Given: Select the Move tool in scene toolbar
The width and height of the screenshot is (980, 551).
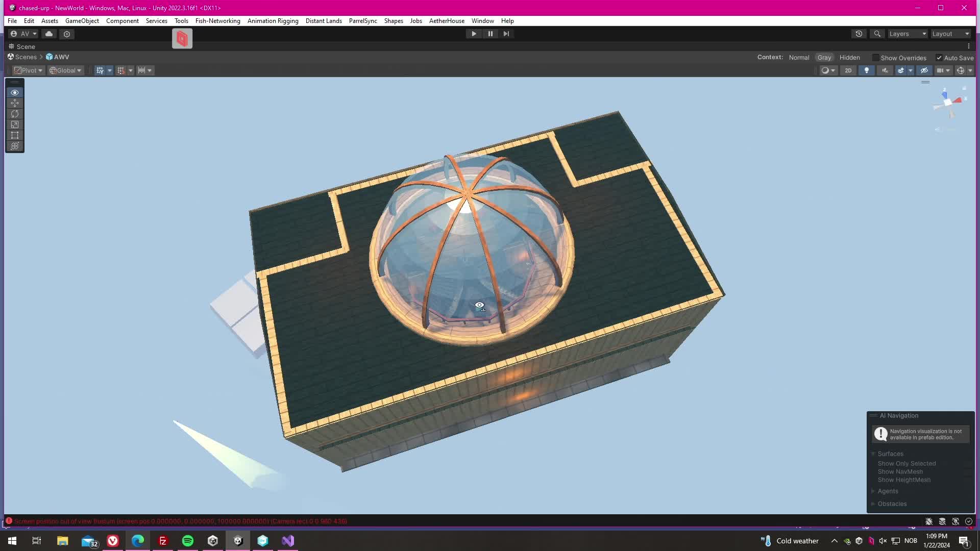Looking at the screenshot, I should point(15,103).
